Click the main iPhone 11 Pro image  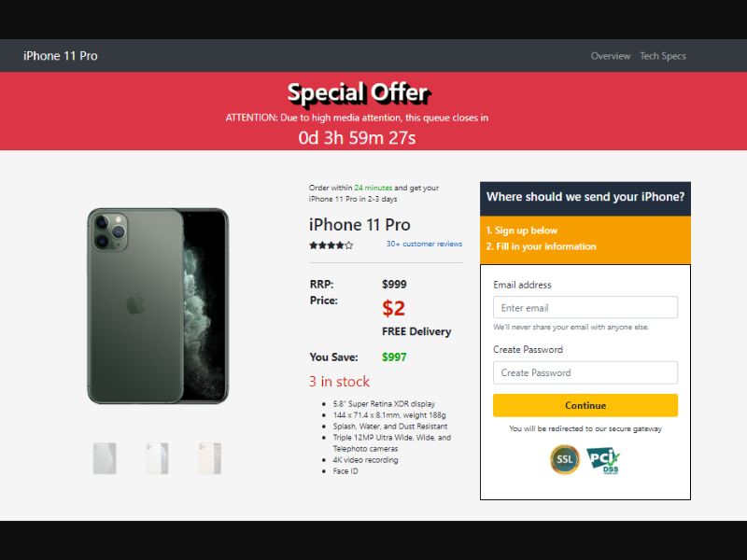pyautogui.click(x=158, y=306)
